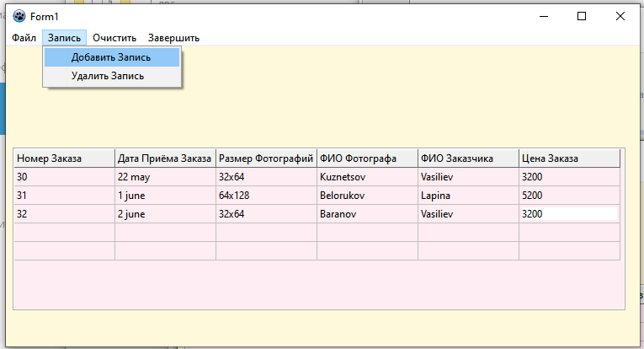Viewport: 644px width, 349px height.
Task: Minimize the Form1 window
Action: [x=544, y=17]
